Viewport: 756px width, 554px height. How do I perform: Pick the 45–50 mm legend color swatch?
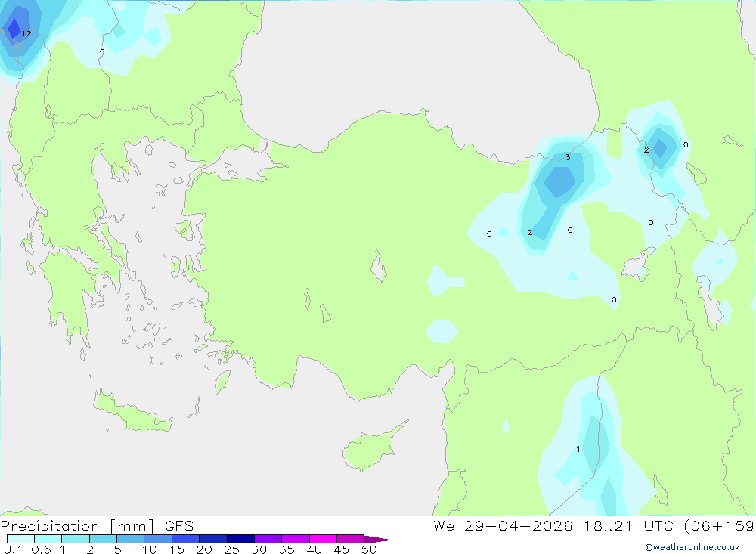[x=351, y=539]
